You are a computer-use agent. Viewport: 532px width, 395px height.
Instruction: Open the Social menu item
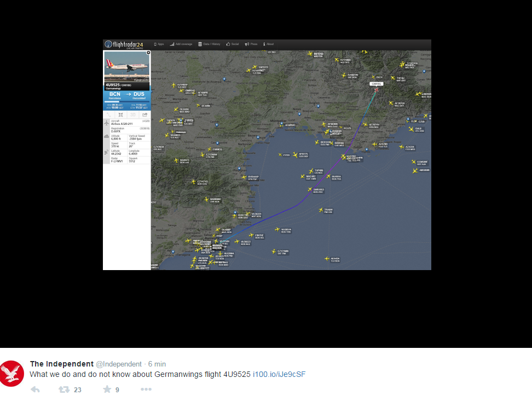(233, 44)
